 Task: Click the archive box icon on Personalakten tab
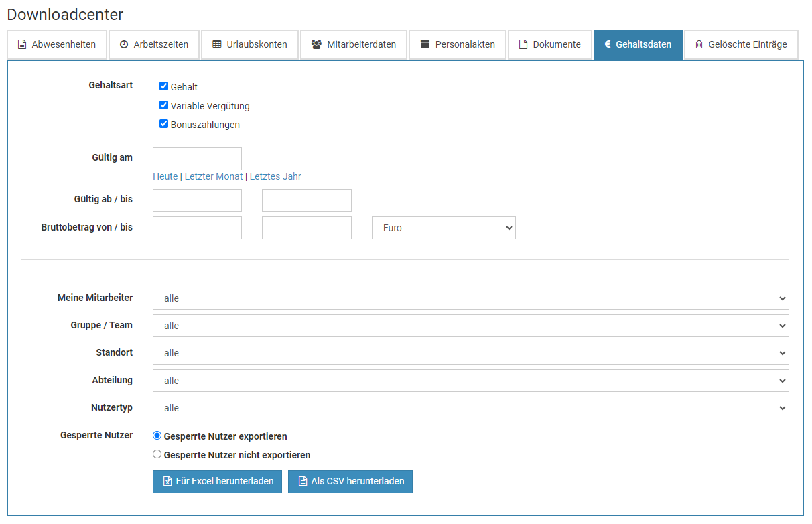tap(425, 45)
